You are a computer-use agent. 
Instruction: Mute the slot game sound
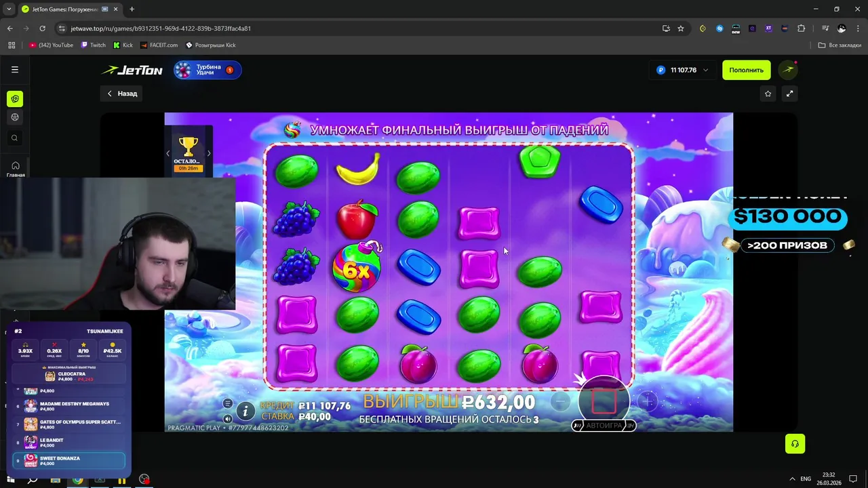(228, 419)
